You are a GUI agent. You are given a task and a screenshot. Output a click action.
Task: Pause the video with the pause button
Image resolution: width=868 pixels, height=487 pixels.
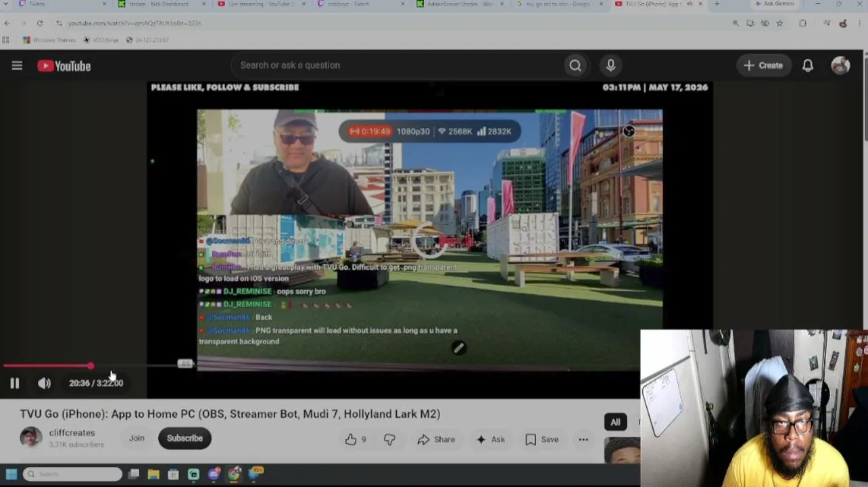[14, 384]
